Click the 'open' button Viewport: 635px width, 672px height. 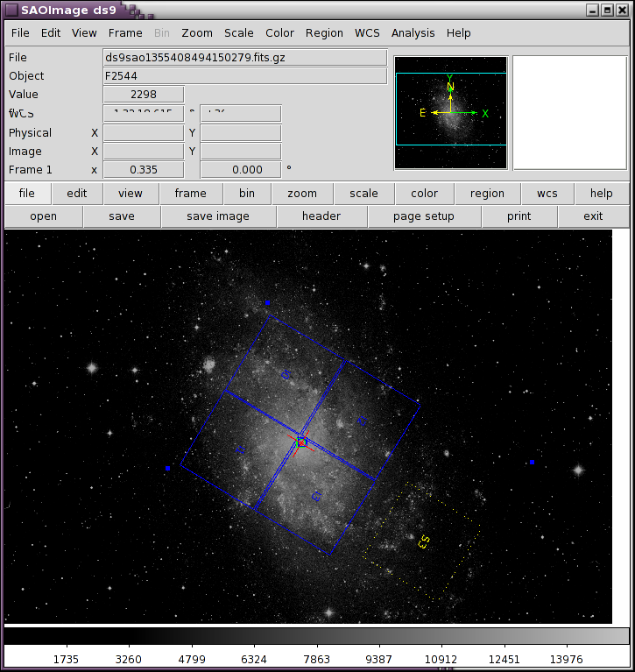pyautogui.click(x=43, y=216)
